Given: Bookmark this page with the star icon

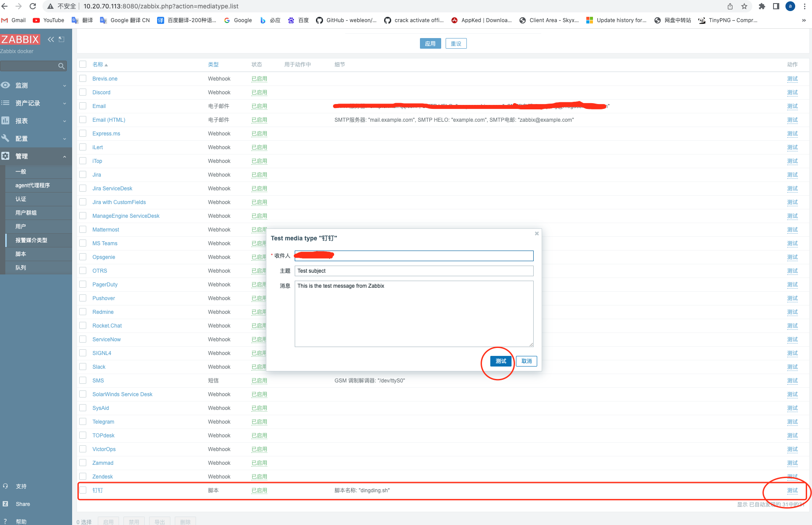Looking at the screenshot, I should coord(744,6).
